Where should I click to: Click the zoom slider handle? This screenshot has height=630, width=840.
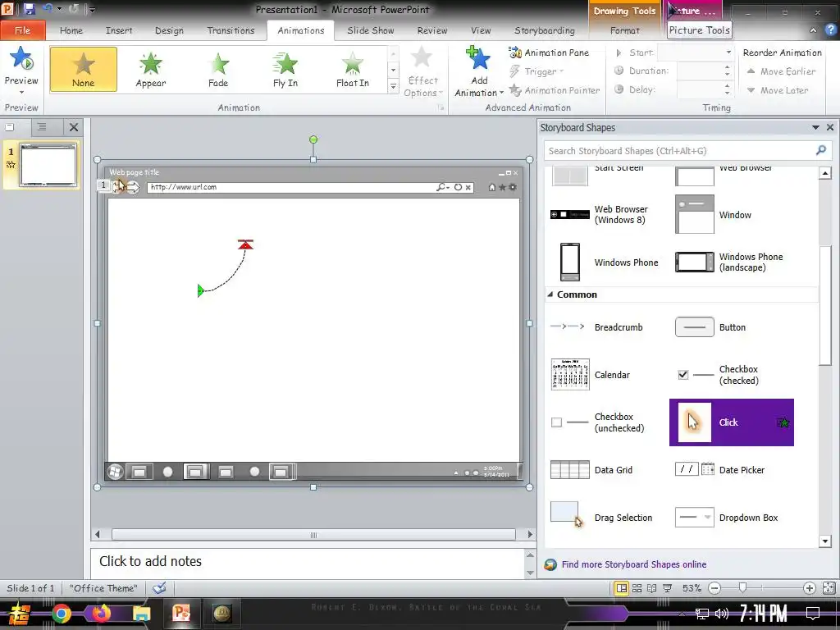(x=742, y=587)
